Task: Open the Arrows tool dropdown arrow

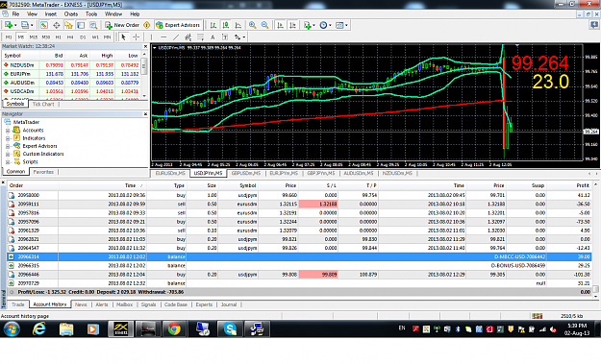Action: pos(244,37)
